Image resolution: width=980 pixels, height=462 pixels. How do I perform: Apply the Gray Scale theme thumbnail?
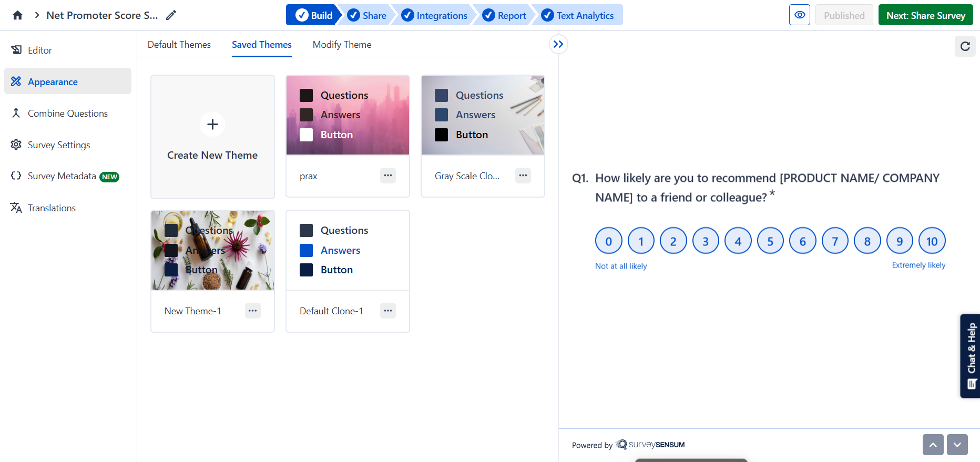483,115
